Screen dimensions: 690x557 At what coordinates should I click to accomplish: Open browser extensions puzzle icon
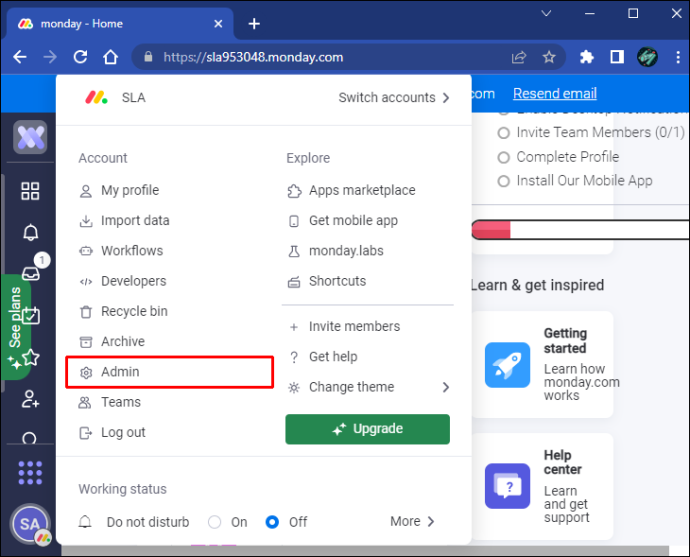coord(587,57)
